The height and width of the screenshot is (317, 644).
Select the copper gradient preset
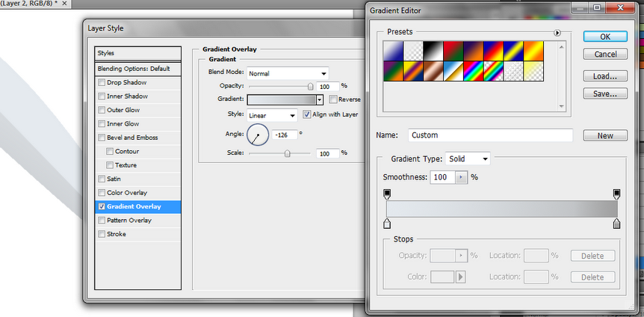pos(433,71)
